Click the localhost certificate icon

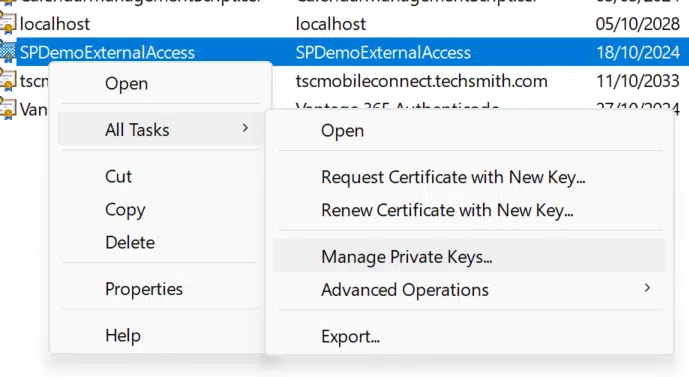7,23
